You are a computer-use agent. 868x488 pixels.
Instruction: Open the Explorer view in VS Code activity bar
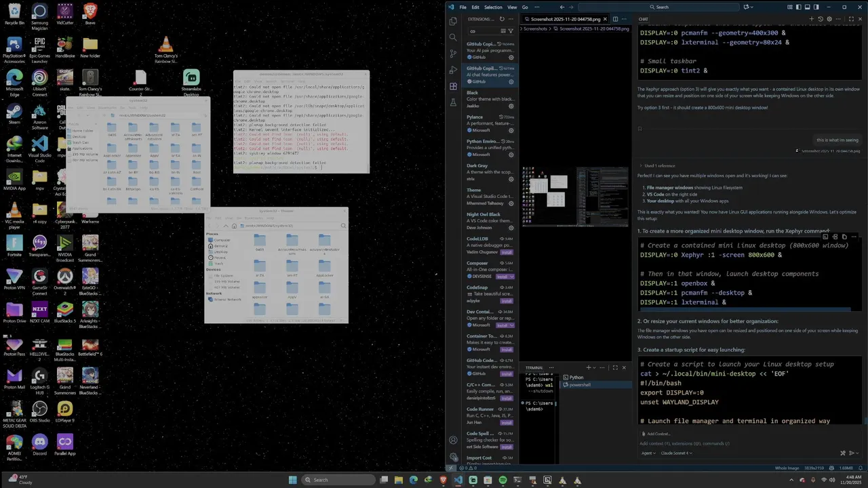pyautogui.click(x=453, y=21)
